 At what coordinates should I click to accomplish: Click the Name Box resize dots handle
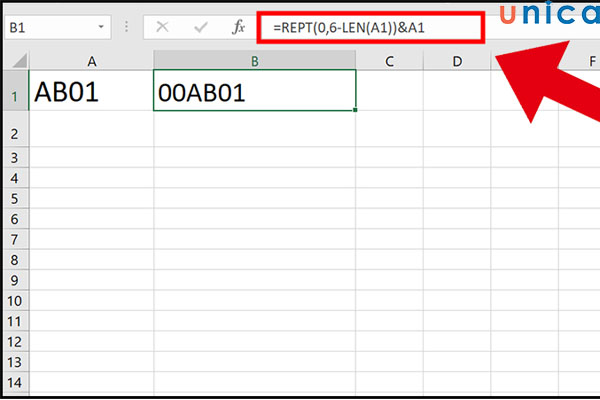(x=130, y=29)
